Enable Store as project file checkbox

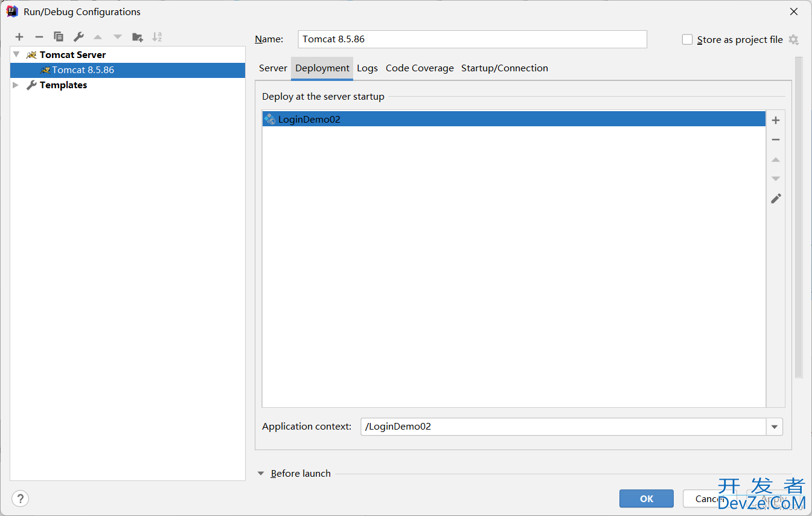tap(687, 39)
